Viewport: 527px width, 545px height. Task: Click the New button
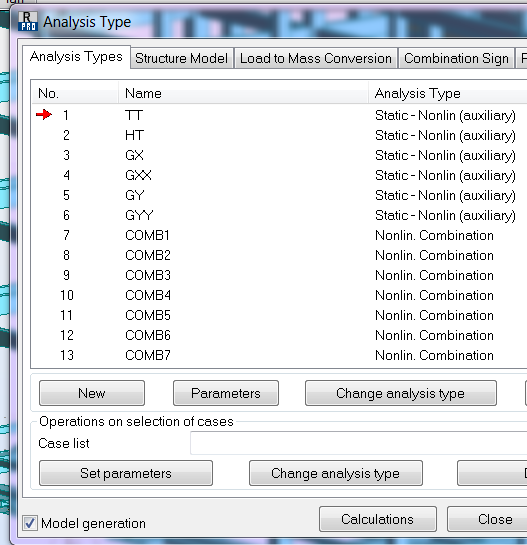(92, 393)
